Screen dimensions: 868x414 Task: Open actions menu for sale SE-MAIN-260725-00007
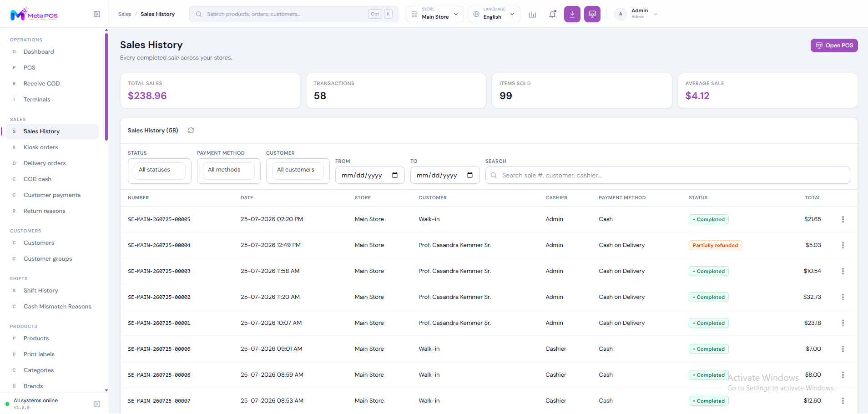pyautogui.click(x=843, y=401)
